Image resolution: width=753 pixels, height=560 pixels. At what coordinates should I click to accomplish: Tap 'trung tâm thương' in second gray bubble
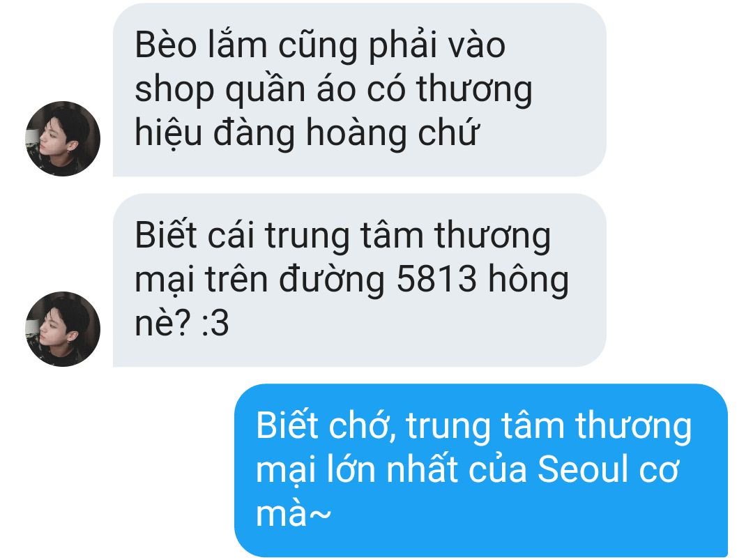408,236
